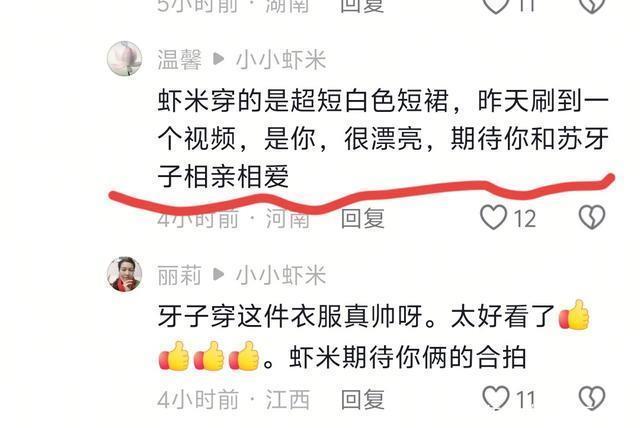Click the reply arrow next to 丽莉
The image size is (640, 428).
(219, 275)
